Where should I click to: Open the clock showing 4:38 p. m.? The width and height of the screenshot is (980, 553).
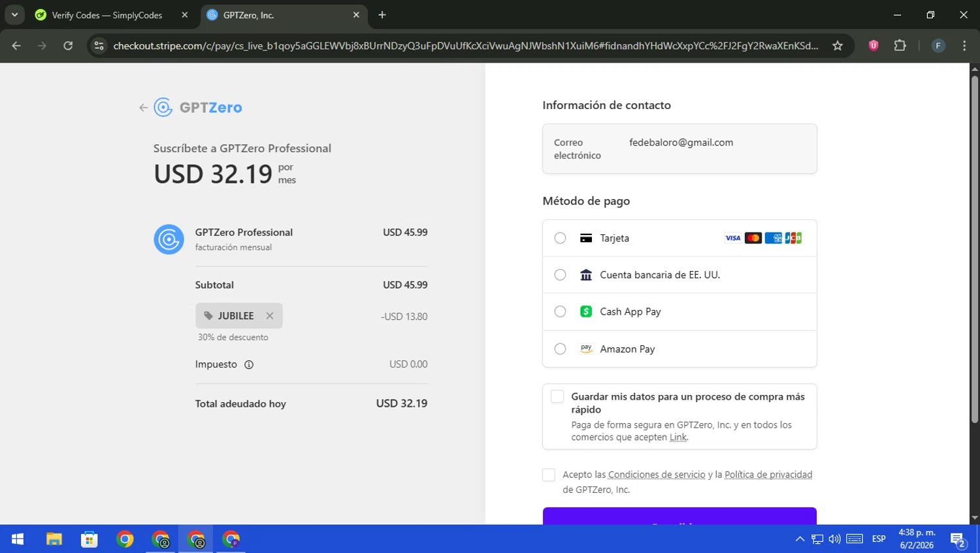click(917, 539)
